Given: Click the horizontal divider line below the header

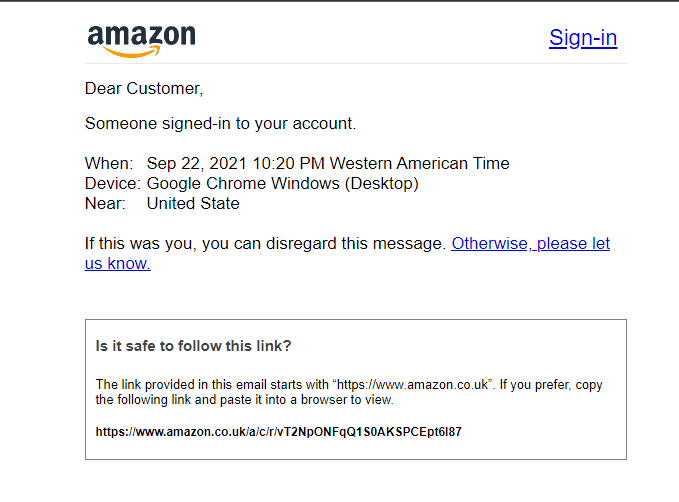Looking at the screenshot, I should coord(356,64).
